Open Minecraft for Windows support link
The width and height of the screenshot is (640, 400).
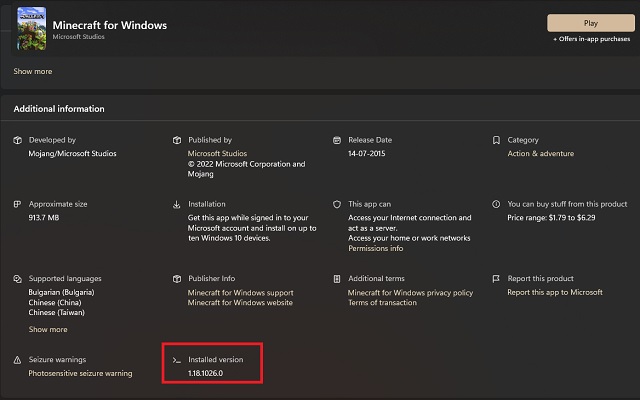click(240, 293)
